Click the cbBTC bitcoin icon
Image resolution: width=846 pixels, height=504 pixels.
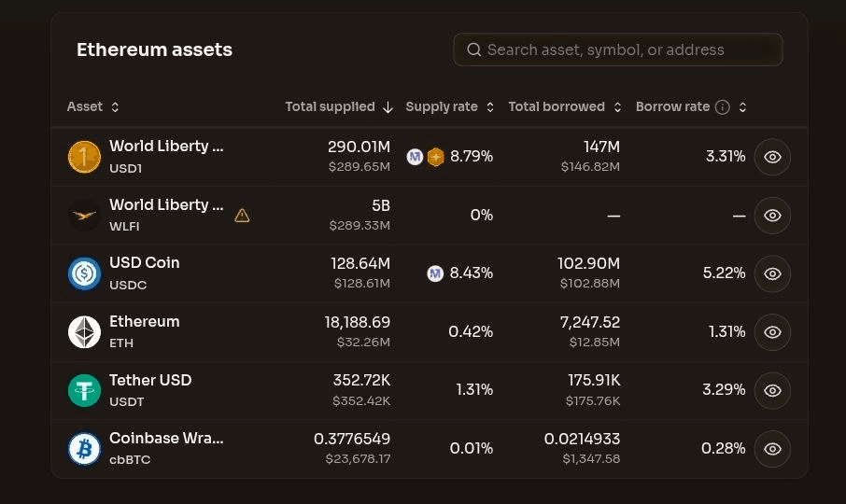click(84, 449)
